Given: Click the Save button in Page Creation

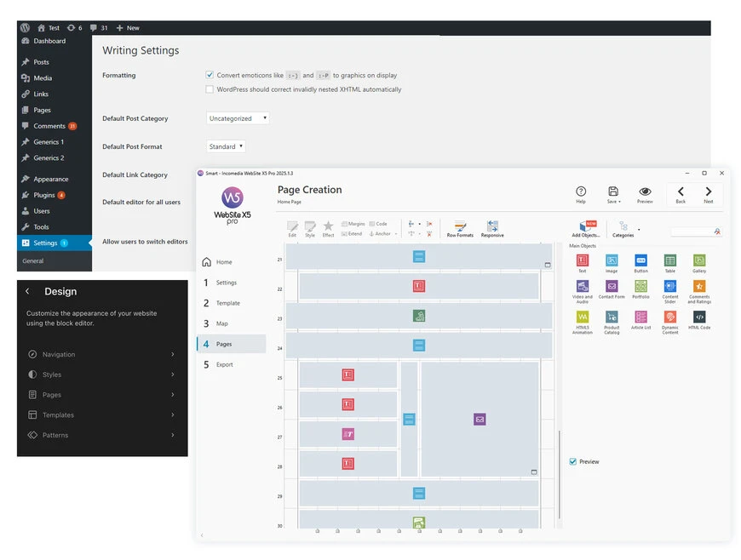Looking at the screenshot, I should click(x=613, y=193).
